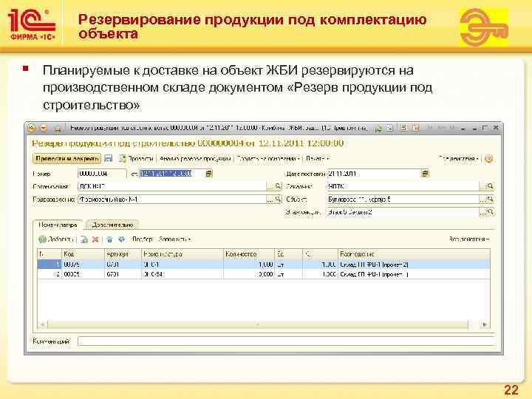Click Размещение cell in row 2
The height and width of the screenshot is (399, 532).
coord(415,274)
